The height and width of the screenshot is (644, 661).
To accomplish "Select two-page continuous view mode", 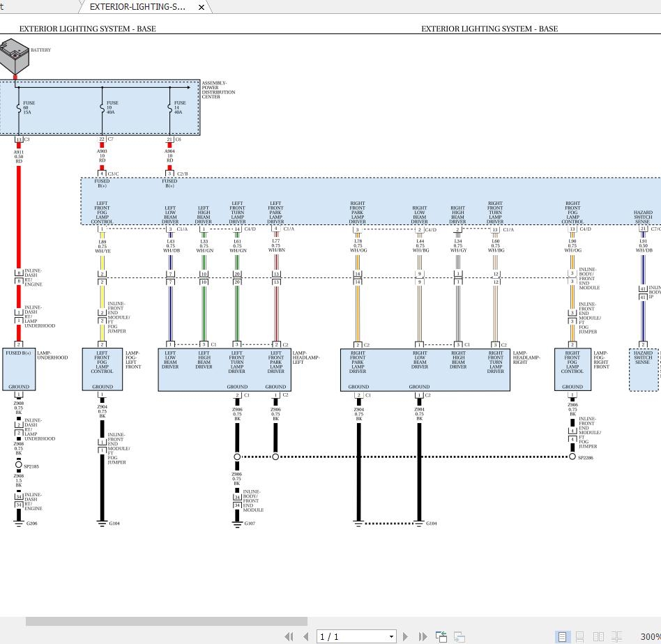I will coord(617,636).
